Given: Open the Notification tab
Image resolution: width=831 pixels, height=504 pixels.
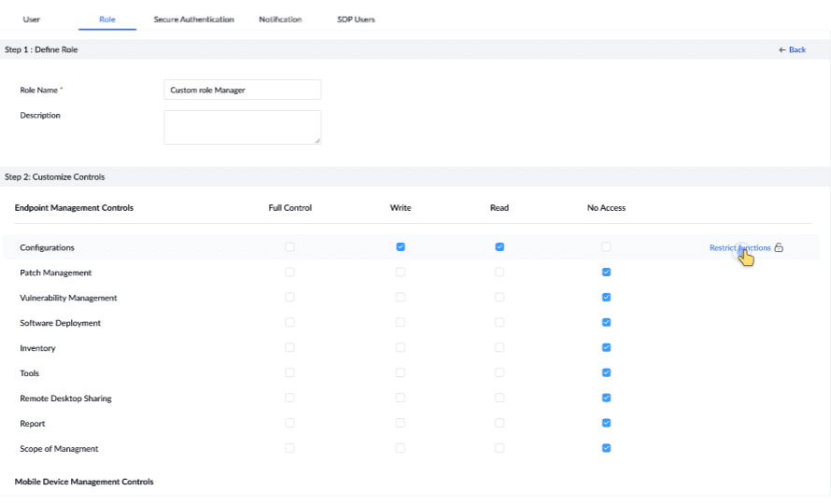Looking at the screenshot, I should pyautogui.click(x=280, y=20).
